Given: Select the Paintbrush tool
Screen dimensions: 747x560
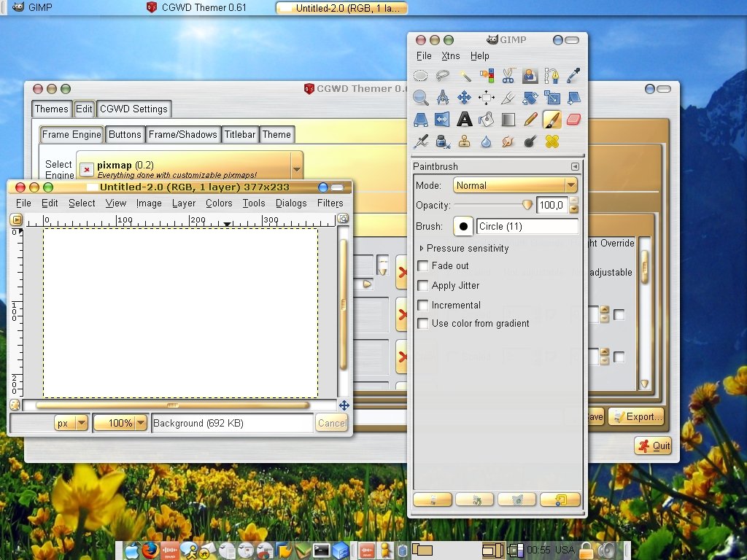Looking at the screenshot, I should [x=551, y=120].
